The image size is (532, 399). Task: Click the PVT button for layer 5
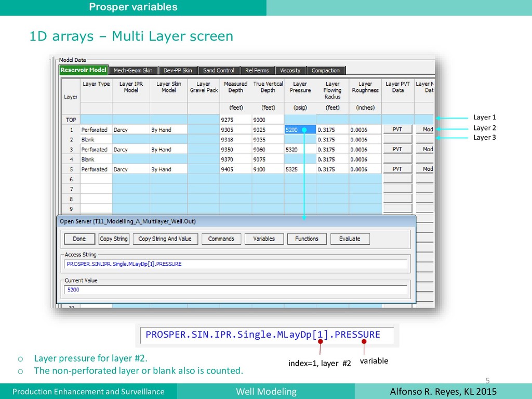tap(397, 169)
